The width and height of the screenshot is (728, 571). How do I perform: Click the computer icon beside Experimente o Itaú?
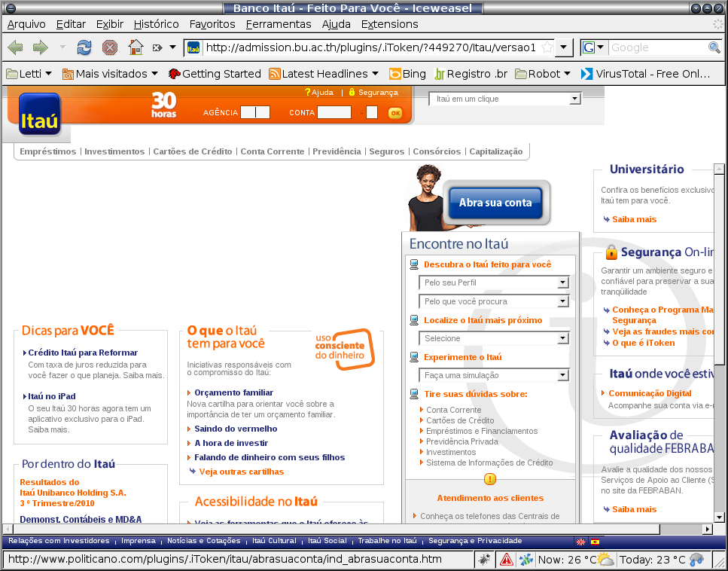[414, 357]
